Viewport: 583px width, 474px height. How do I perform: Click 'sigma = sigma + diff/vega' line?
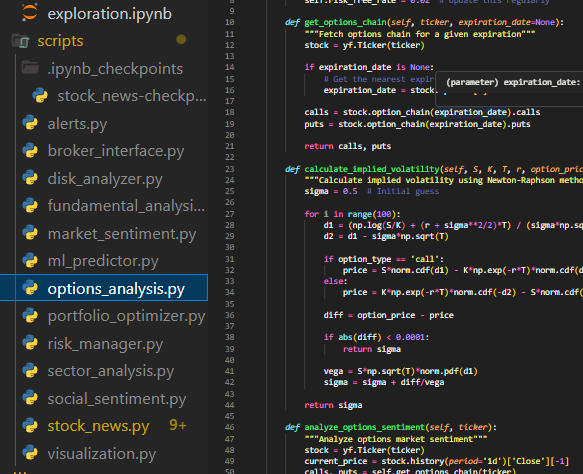(384, 382)
